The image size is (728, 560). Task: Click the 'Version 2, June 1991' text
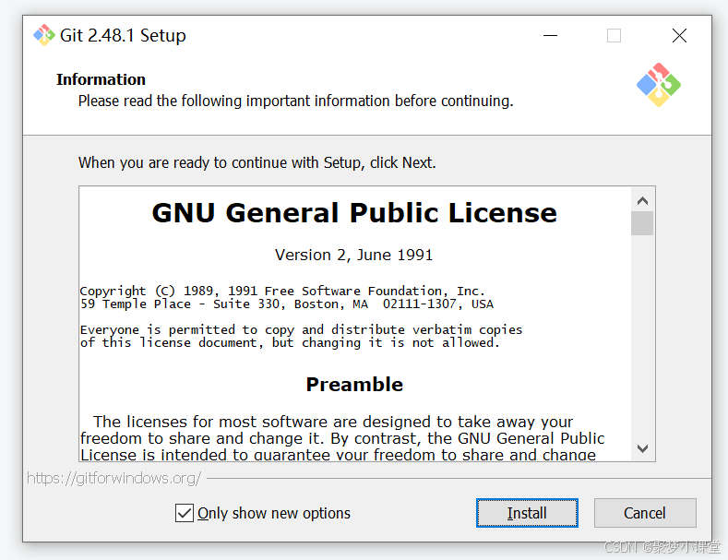click(x=353, y=255)
